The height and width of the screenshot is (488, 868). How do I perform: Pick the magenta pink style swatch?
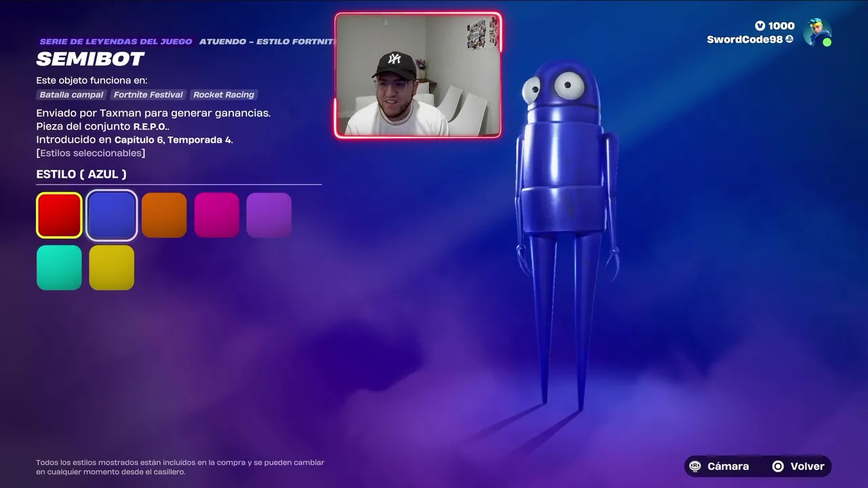[216, 216]
